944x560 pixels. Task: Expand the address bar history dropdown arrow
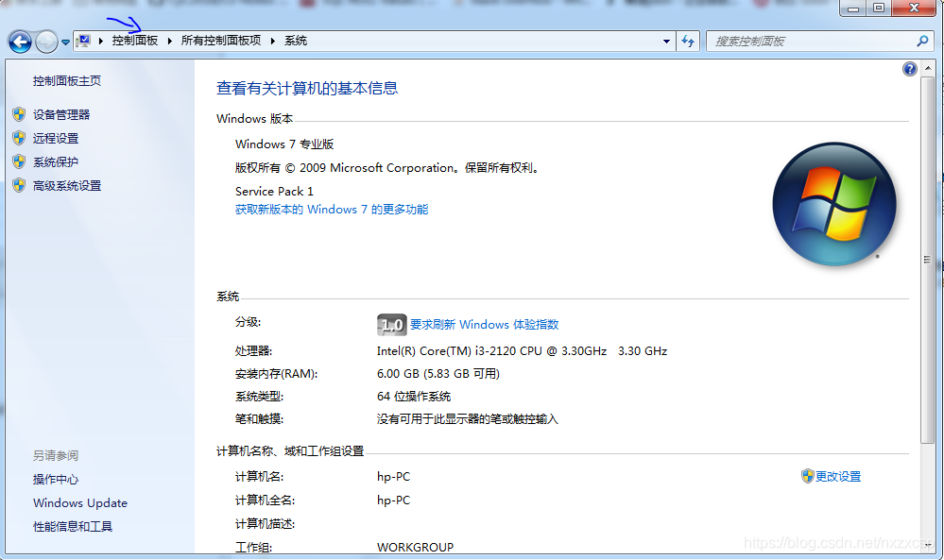click(667, 41)
